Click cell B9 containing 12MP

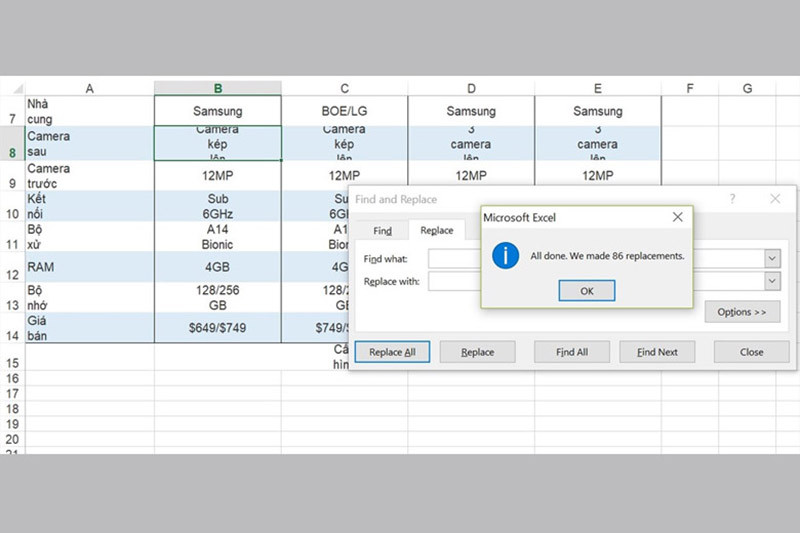218,175
